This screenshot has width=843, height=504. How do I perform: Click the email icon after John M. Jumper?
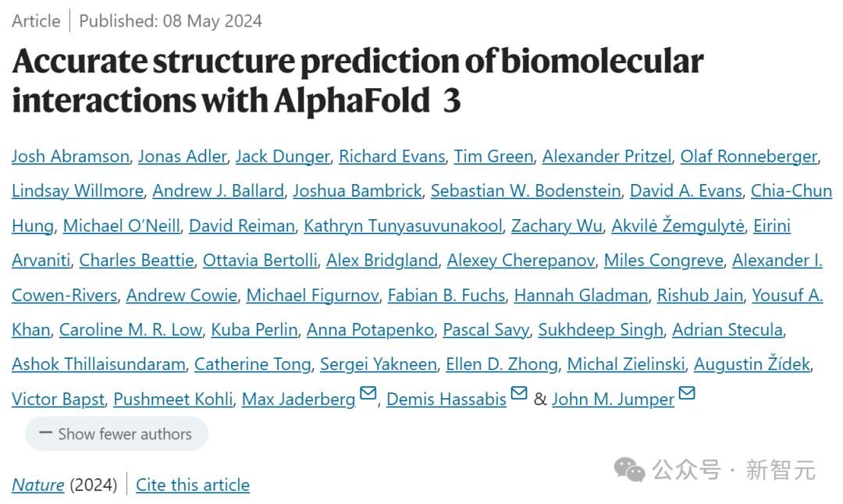pos(687,395)
